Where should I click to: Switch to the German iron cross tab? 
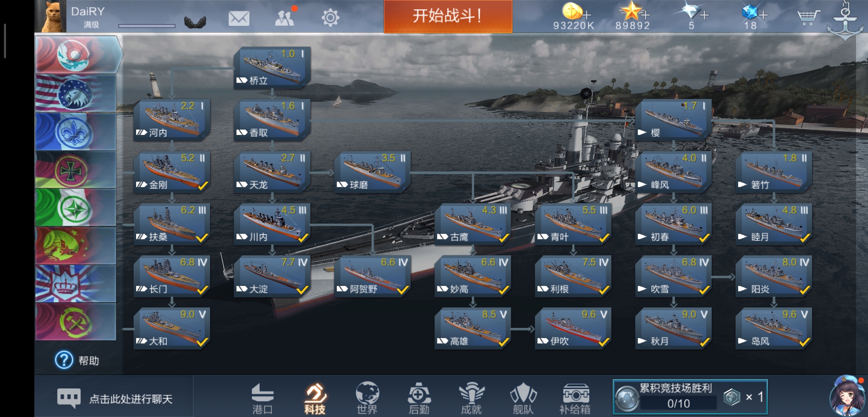pyautogui.click(x=76, y=170)
